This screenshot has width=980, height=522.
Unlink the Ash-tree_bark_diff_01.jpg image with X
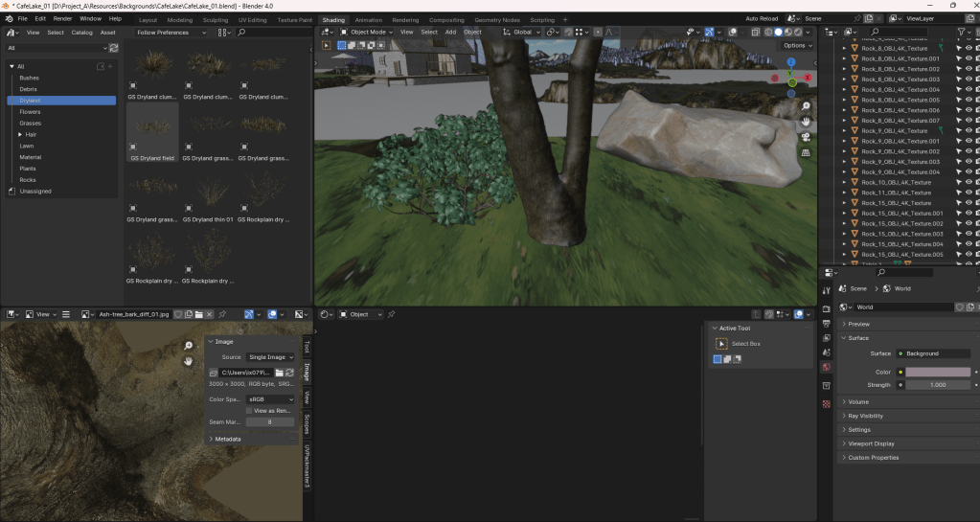pos(209,314)
